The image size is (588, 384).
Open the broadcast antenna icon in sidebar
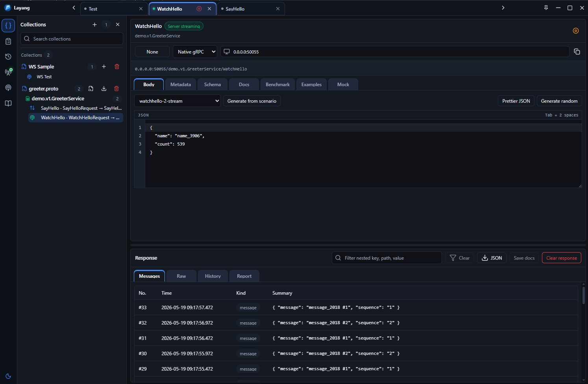click(8, 72)
